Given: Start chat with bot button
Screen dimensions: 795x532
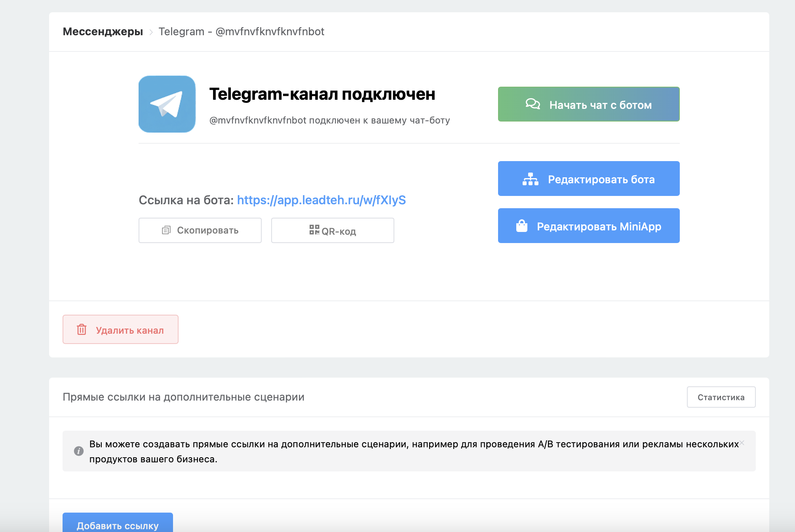Looking at the screenshot, I should (589, 104).
